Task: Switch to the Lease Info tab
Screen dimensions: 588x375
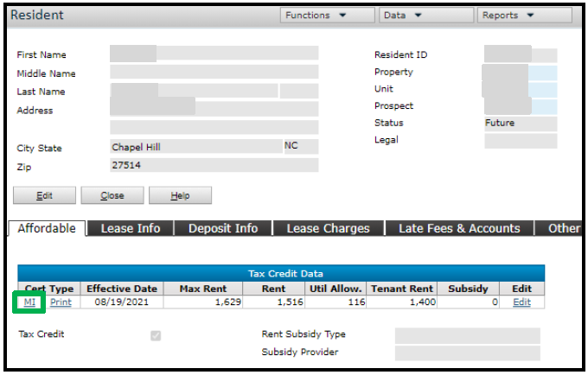Action: tap(131, 228)
